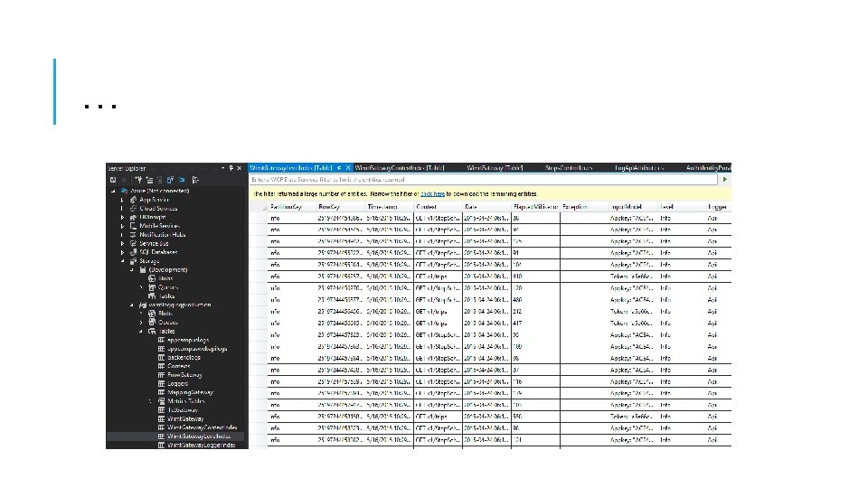This screenshot has width=868, height=488.
Task: Select the Cloud Services tree item
Action: tap(158, 209)
